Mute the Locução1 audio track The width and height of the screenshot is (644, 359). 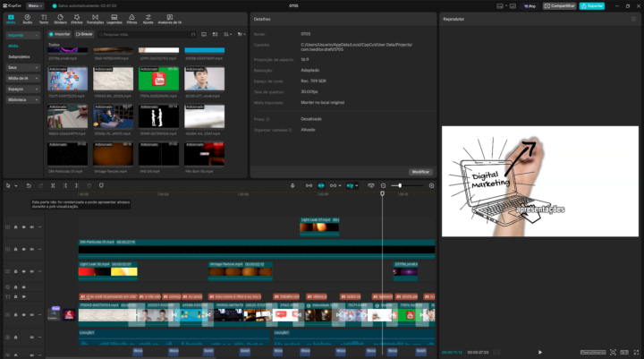coord(31,338)
